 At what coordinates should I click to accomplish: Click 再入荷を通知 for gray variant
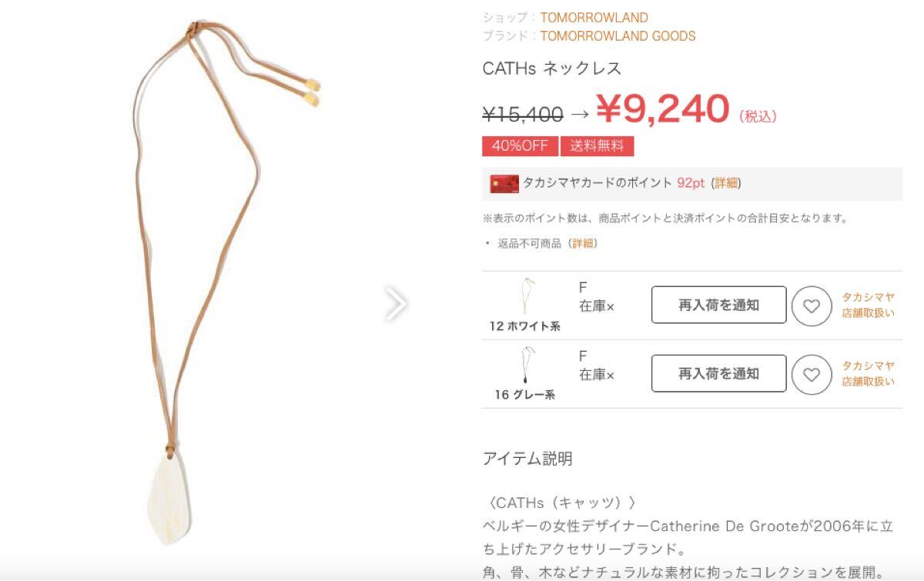point(718,373)
